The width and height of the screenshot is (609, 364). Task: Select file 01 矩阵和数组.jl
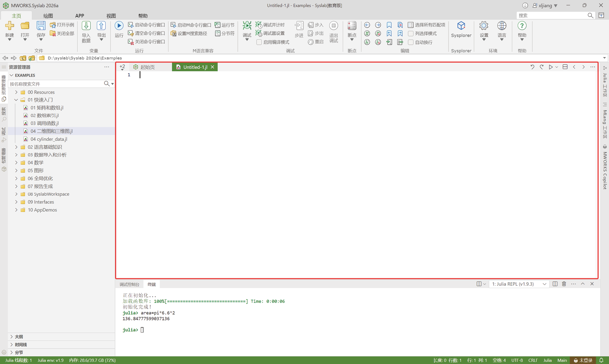47,108
